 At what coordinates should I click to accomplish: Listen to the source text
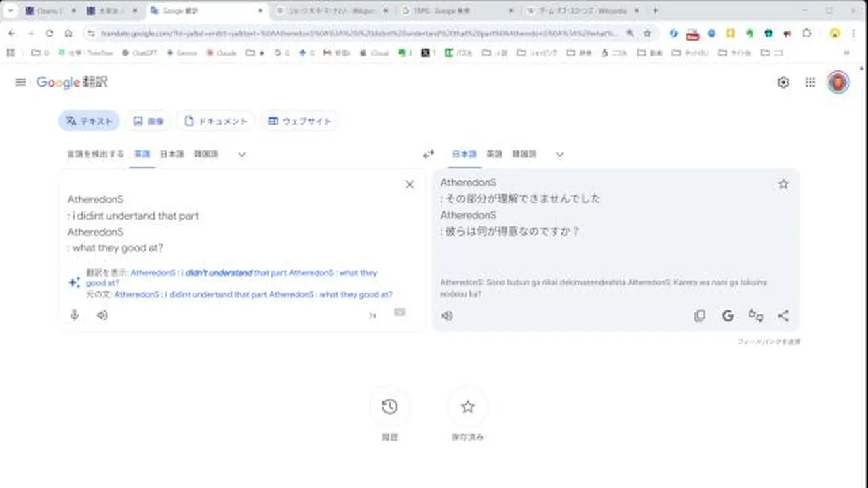click(x=102, y=315)
